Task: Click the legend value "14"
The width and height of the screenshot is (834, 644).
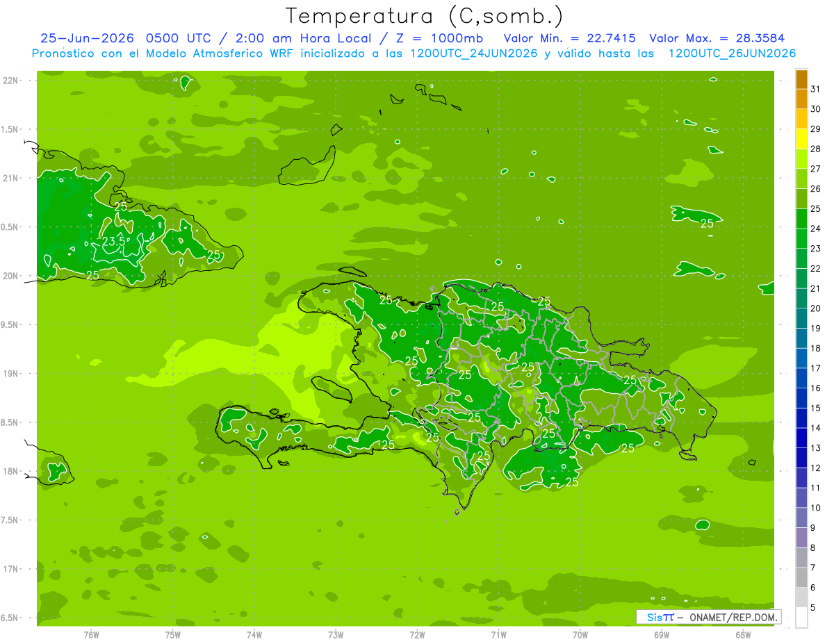Action: click(815, 428)
